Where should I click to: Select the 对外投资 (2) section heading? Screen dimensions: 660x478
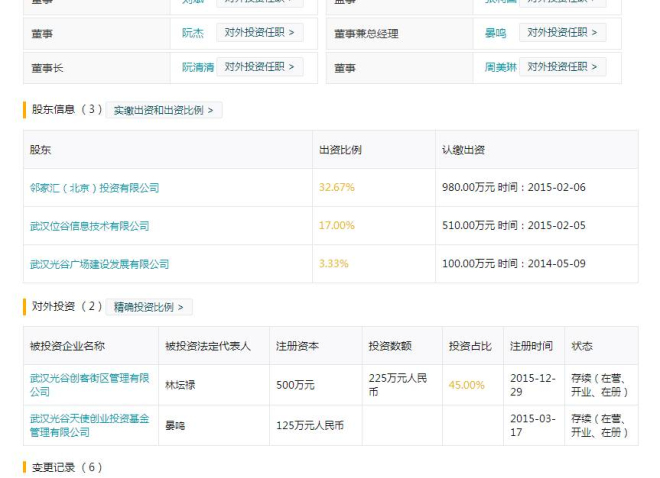coord(67,306)
